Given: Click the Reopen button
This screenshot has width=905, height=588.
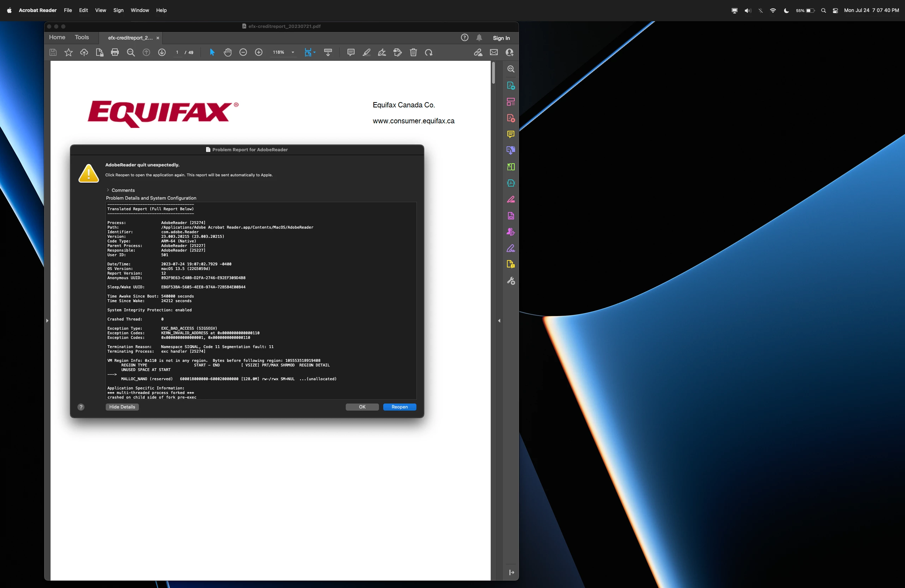Looking at the screenshot, I should pyautogui.click(x=399, y=407).
